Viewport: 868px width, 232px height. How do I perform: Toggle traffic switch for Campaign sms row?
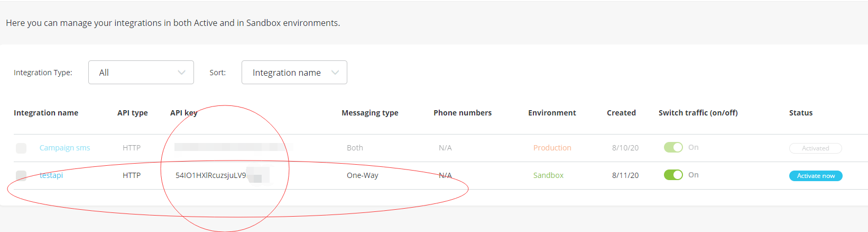point(673,147)
